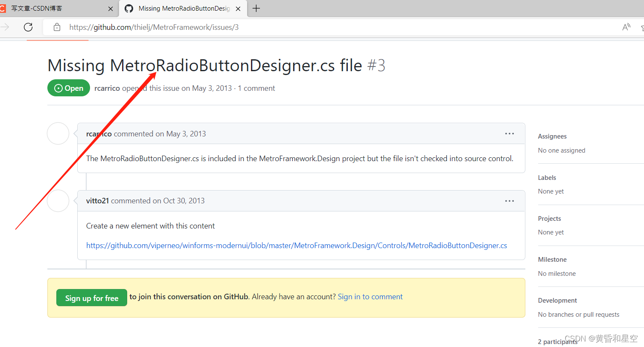Click the rcarrico username in the issue header

pos(107,88)
